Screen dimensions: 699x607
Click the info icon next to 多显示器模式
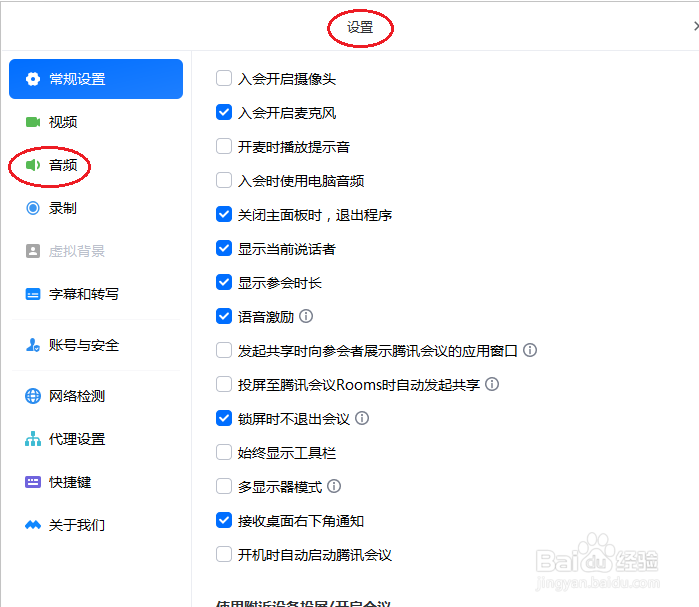[x=334, y=486]
